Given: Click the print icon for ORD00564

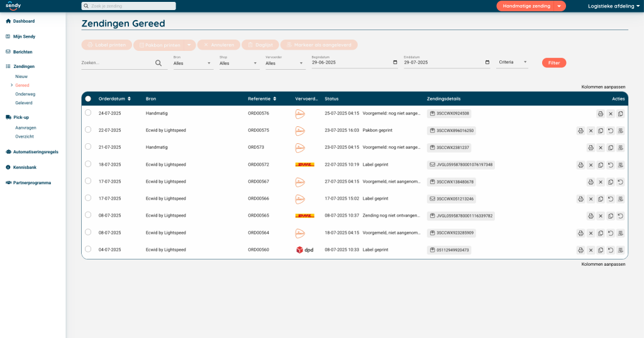Looking at the screenshot, I should 580,233.
